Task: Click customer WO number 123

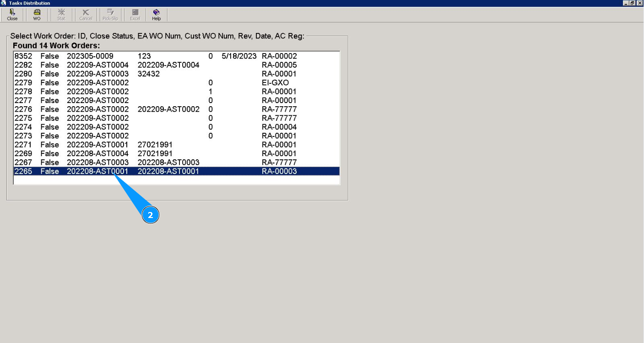Action: pyautogui.click(x=144, y=56)
